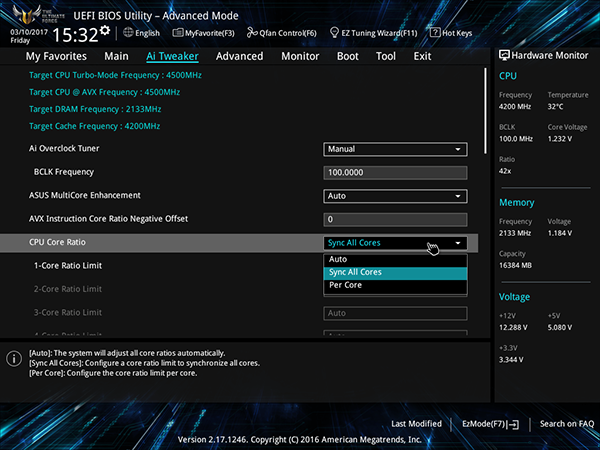Click the settings list vertical scrollbar

coord(486,111)
